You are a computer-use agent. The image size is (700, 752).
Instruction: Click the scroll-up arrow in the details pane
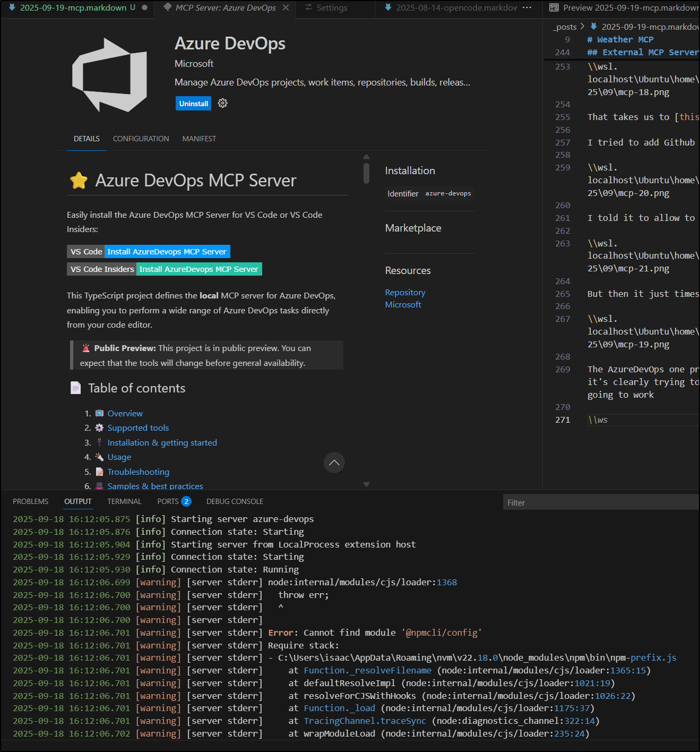366,157
